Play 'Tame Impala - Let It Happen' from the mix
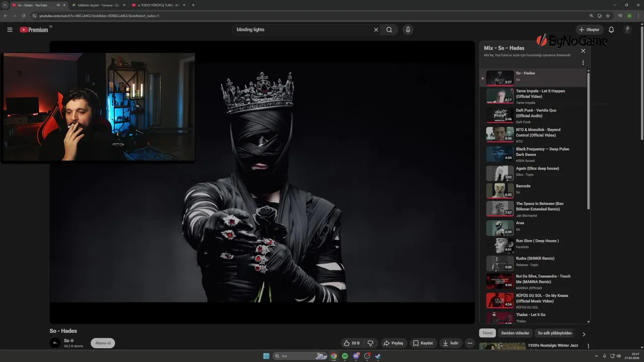This screenshot has width=644, height=362. (x=533, y=96)
